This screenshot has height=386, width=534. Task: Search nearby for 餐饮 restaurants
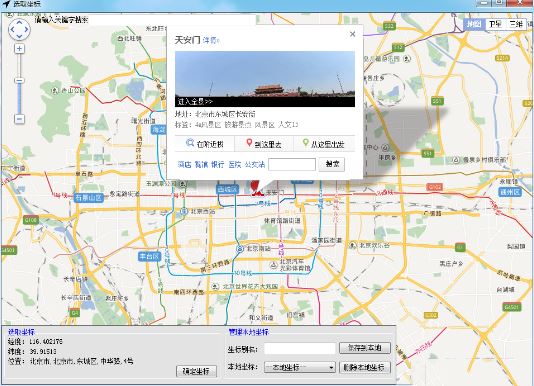click(201, 165)
